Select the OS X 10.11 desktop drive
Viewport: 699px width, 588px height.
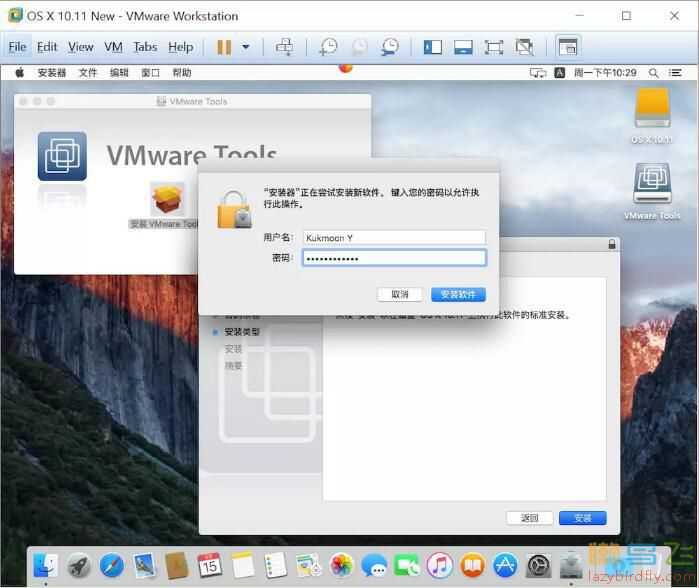(652, 115)
